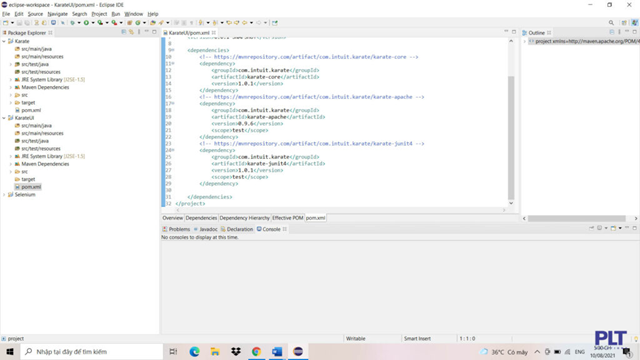
Task: Toggle fold marker at line 9 dependencies
Action: coord(173,50)
